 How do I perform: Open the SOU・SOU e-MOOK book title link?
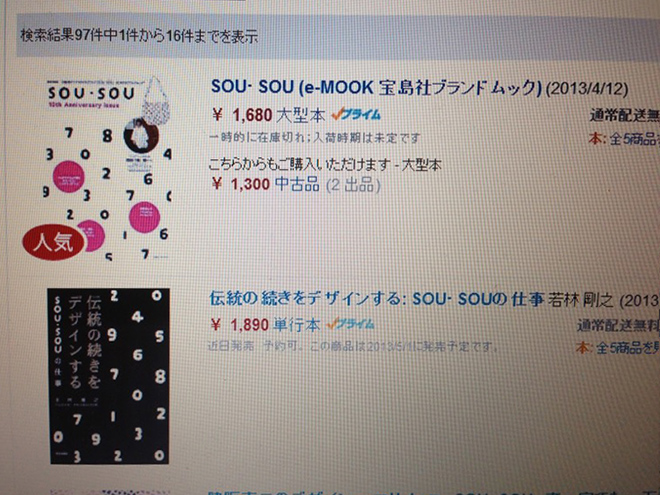pos(376,87)
